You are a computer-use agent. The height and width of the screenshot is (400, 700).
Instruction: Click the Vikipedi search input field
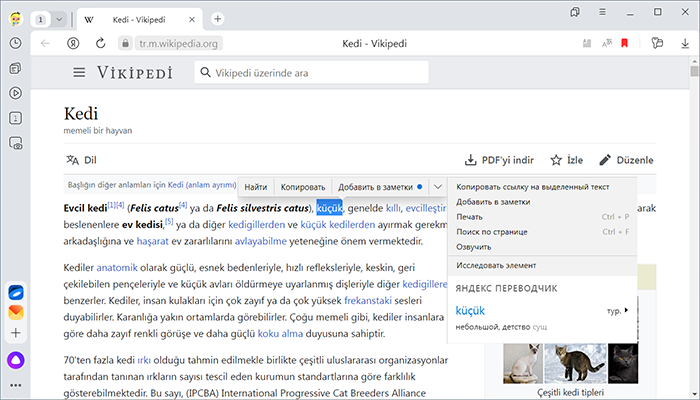pyautogui.click(x=310, y=73)
